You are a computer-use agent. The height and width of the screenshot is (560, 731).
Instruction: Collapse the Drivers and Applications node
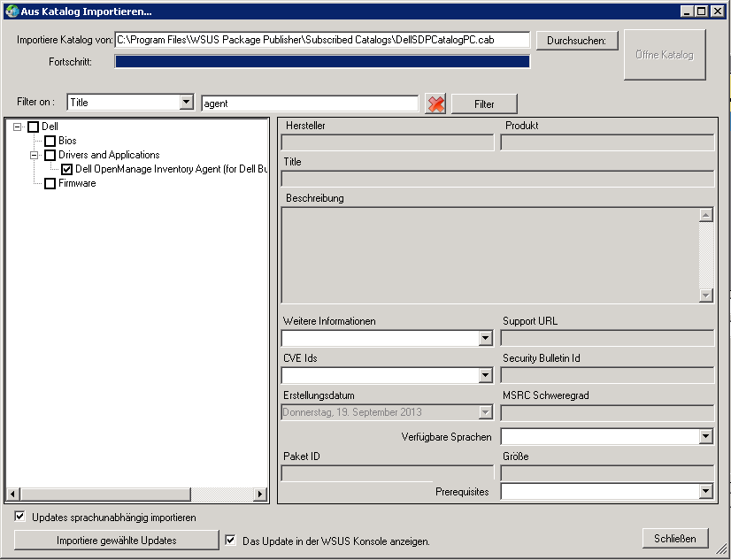(34, 155)
